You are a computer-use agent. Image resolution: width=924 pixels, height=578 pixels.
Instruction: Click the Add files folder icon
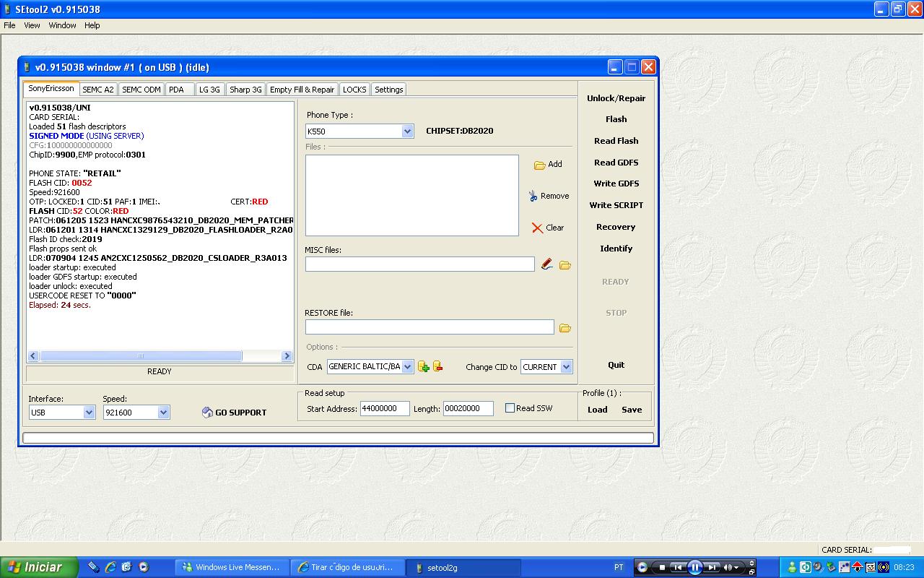(539, 165)
